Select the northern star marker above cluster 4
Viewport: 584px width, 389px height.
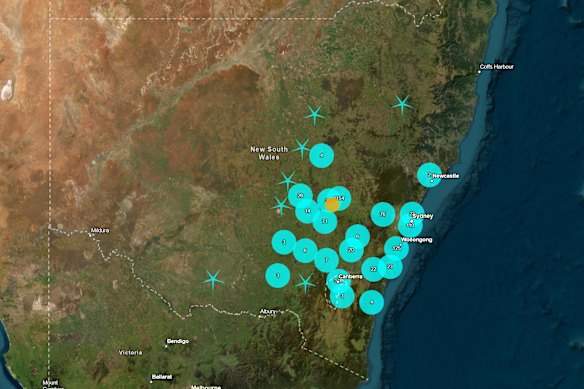[315, 115]
